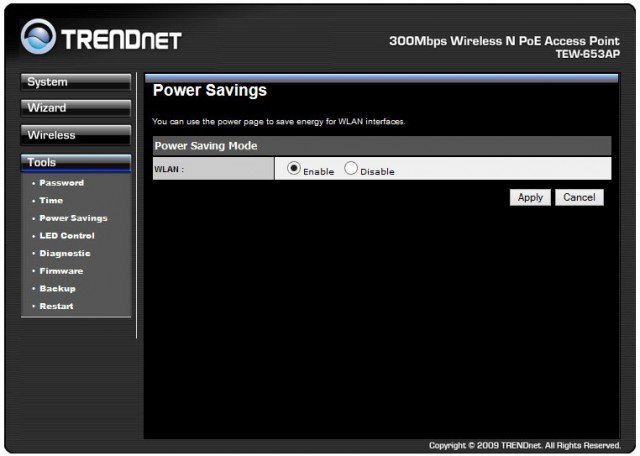The image size is (640, 456).
Task: Open the Backup page
Action: 57,288
